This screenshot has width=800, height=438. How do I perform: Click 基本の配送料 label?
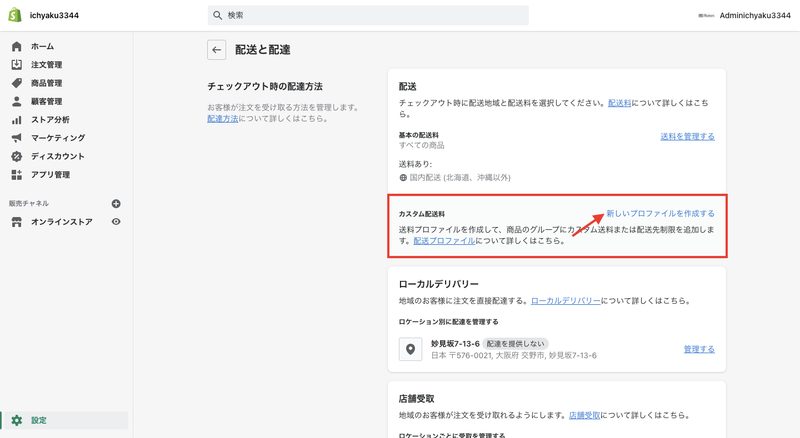coord(418,135)
